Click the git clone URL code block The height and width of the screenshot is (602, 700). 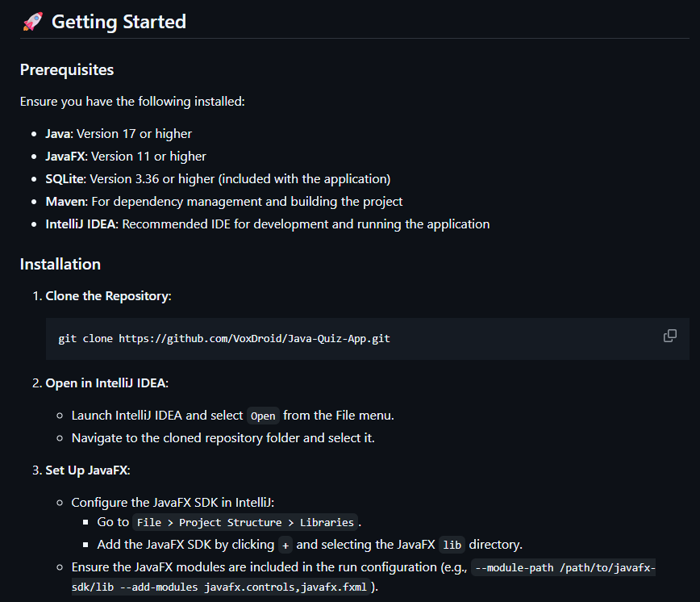click(224, 338)
